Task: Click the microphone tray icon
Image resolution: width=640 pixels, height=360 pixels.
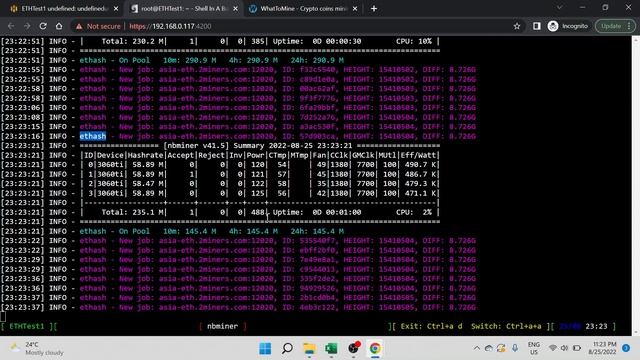Action: 515,348
